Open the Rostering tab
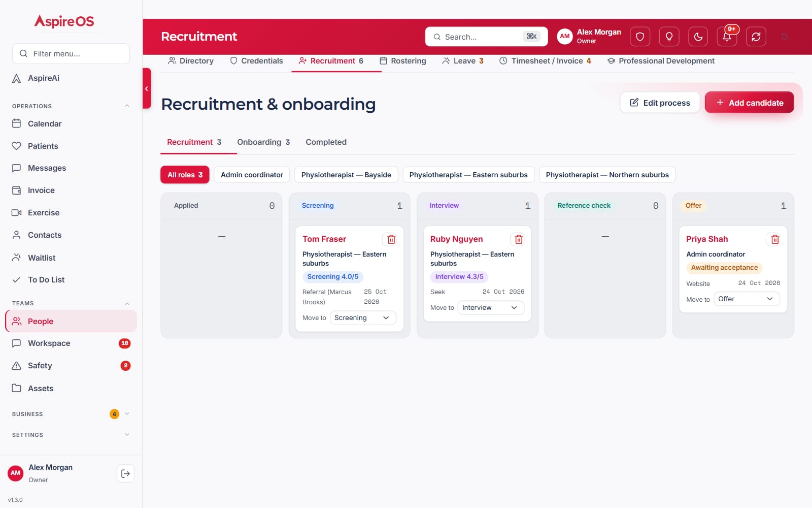The image size is (812, 508). (403, 61)
